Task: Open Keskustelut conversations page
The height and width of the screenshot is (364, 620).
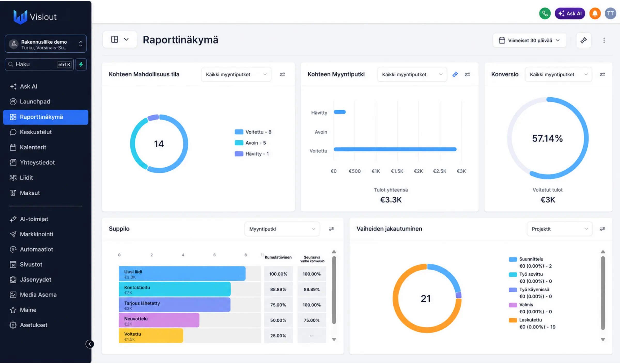Action: pos(46,132)
